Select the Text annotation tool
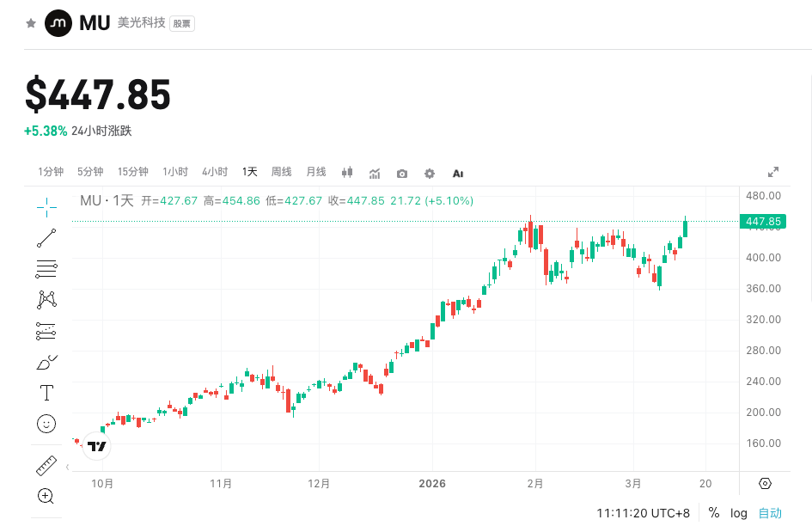Viewport: 812px width, 532px height. [46, 392]
